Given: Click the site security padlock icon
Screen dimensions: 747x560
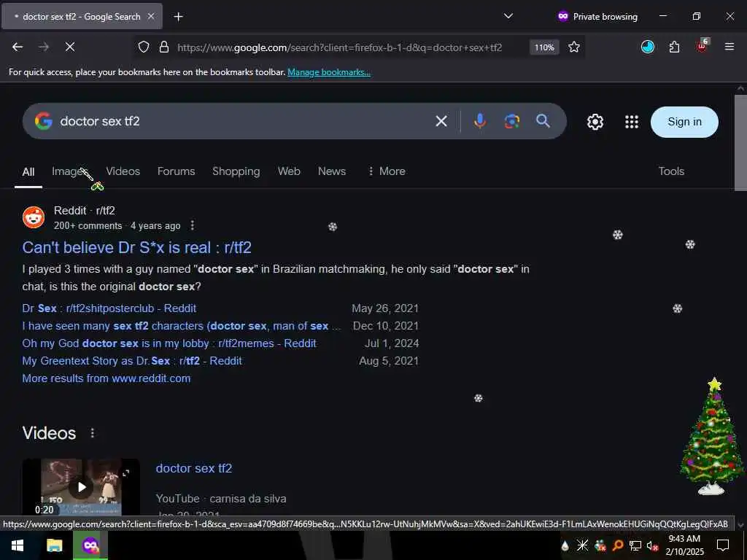Looking at the screenshot, I should pyautogui.click(x=164, y=47).
